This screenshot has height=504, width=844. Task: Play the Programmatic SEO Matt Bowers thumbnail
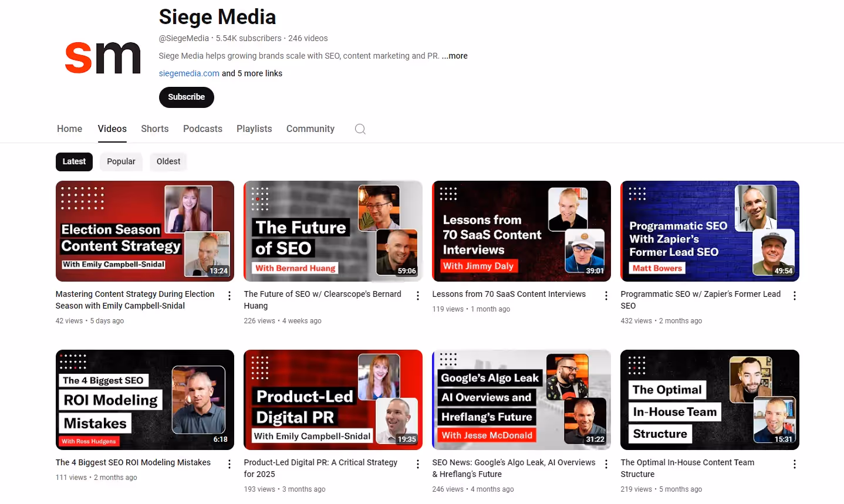pos(710,231)
